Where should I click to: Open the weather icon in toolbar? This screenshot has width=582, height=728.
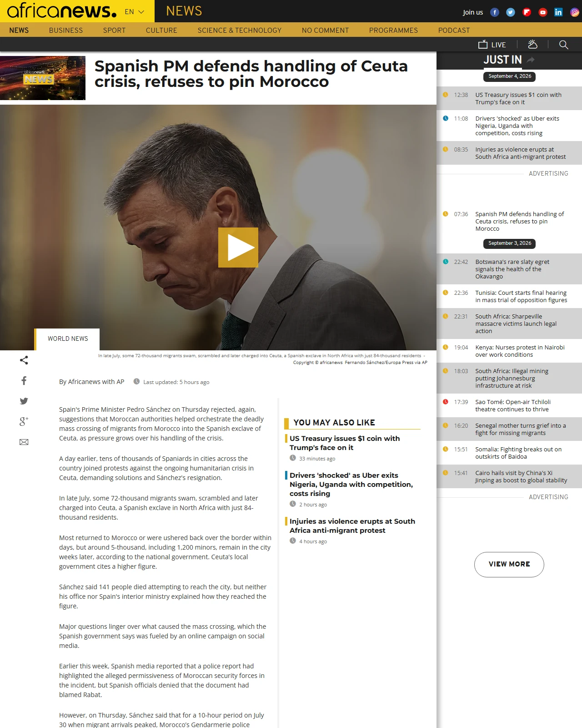coord(532,44)
